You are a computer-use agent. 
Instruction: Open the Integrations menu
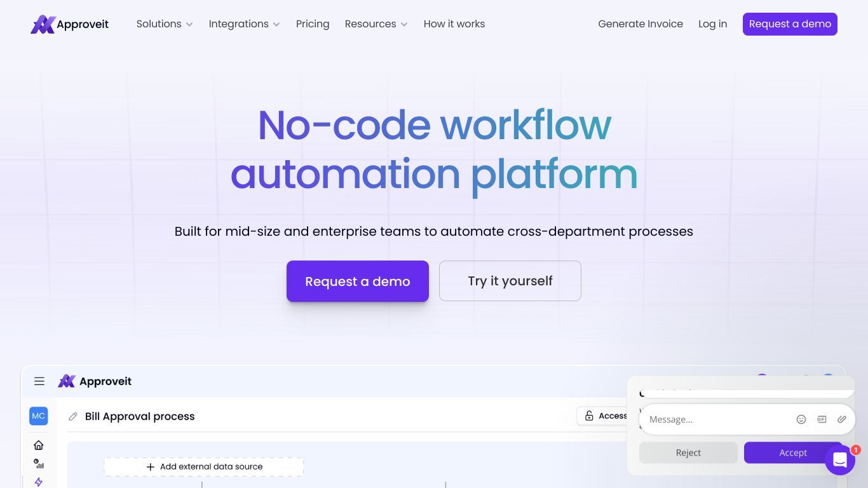click(x=238, y=24)
